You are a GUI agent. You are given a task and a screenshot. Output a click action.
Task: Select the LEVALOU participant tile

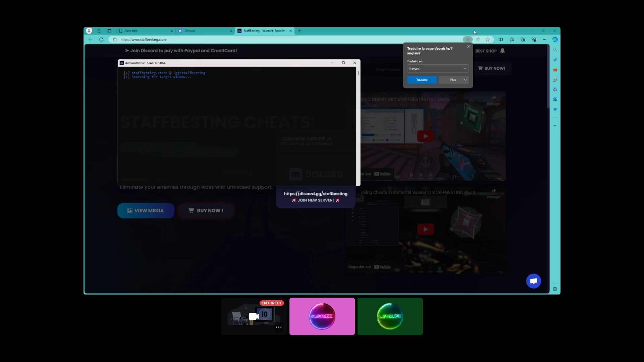point(390,316)
